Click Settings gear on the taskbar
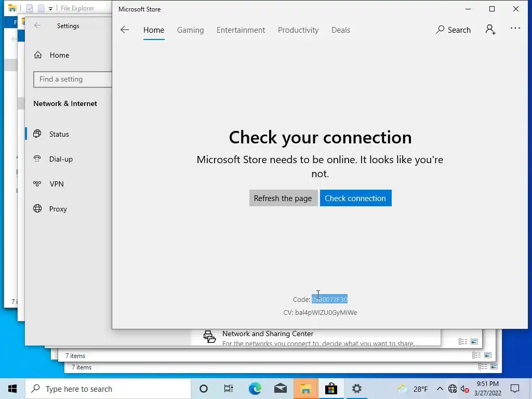The image size is (532, 399). pos(356,389)
